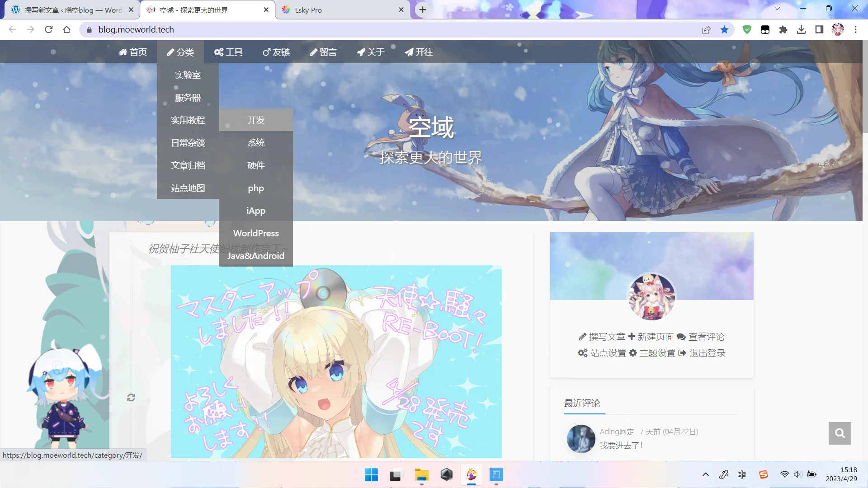Choose WordPress in the submenu
Image resolution: width=868 pixels, height=488 pixels.
point(256,233)
